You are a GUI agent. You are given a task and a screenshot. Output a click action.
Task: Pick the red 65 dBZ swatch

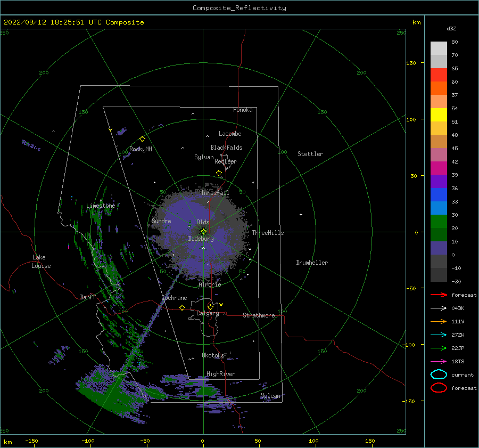coord(439,75)
